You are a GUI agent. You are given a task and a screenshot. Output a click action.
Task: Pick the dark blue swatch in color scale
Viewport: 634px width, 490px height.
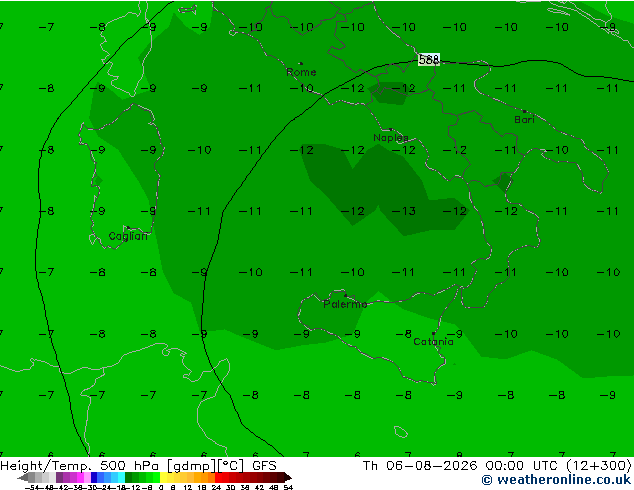click(94, 477)
